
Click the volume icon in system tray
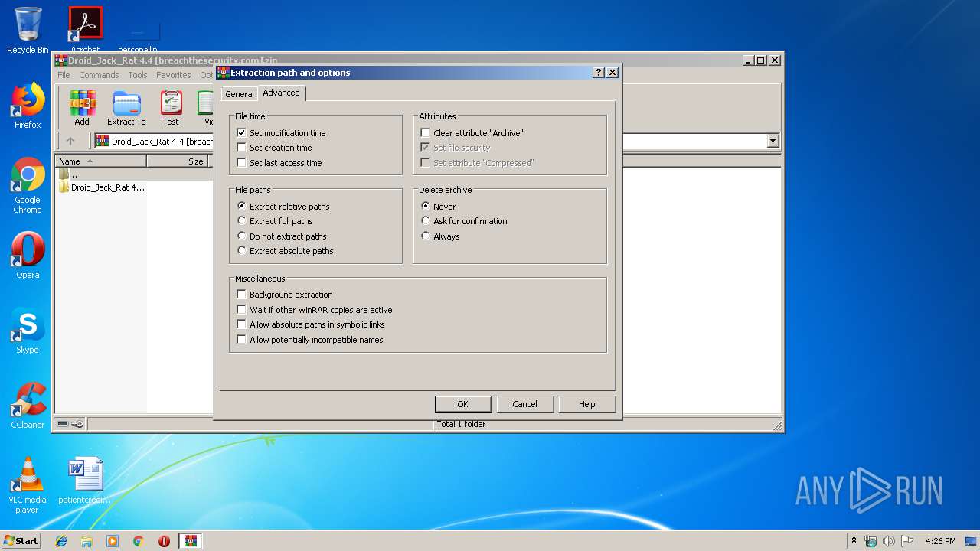[x=889, y=541]
